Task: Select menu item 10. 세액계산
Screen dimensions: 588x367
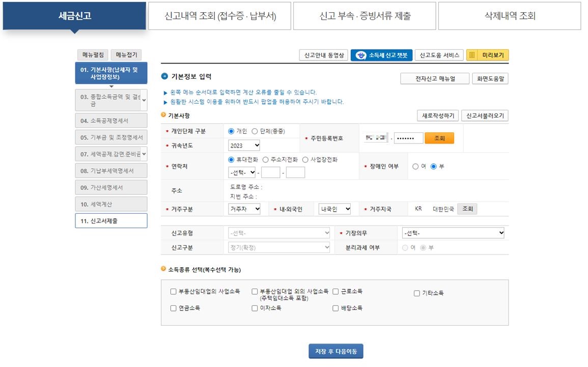Action: pyautogui.click(x=111, y=205)
